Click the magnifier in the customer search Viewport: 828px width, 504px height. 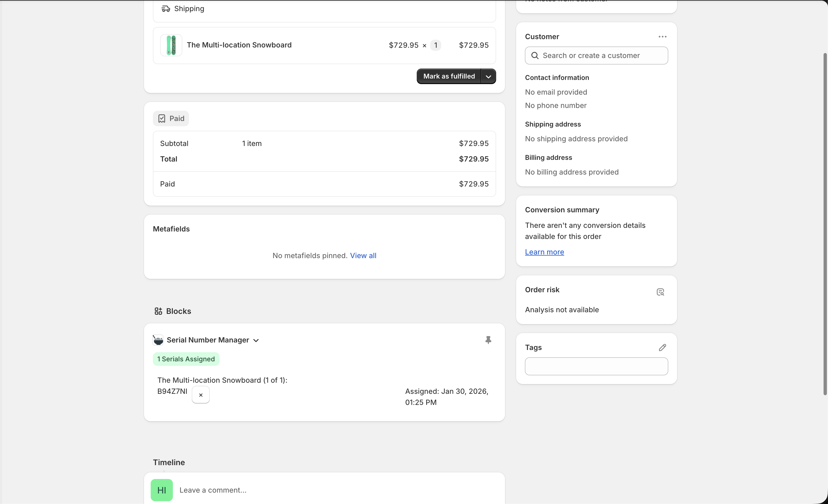pos(535,56)
